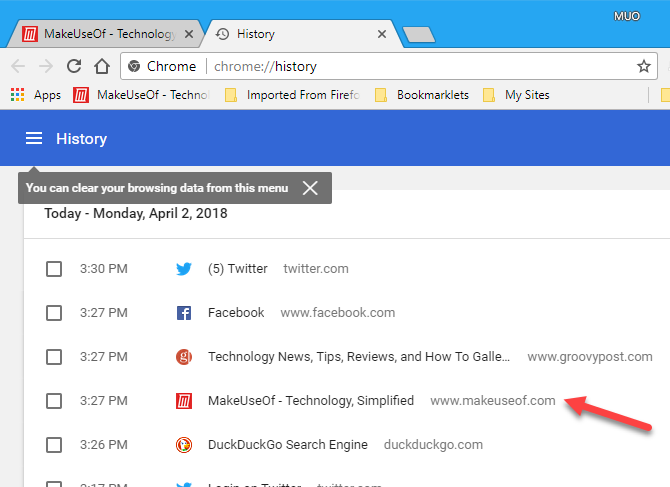
Task: Click the back navigation arrow
Action: (x=19, y=66)
